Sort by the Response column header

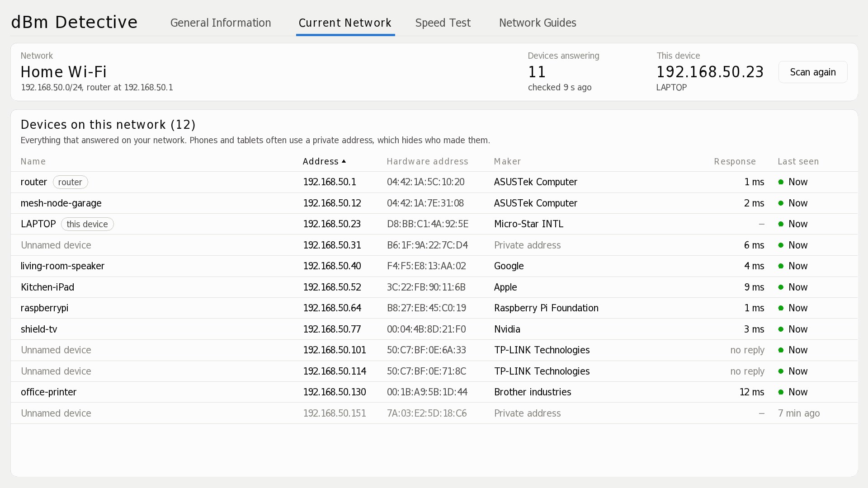point(735,162)
